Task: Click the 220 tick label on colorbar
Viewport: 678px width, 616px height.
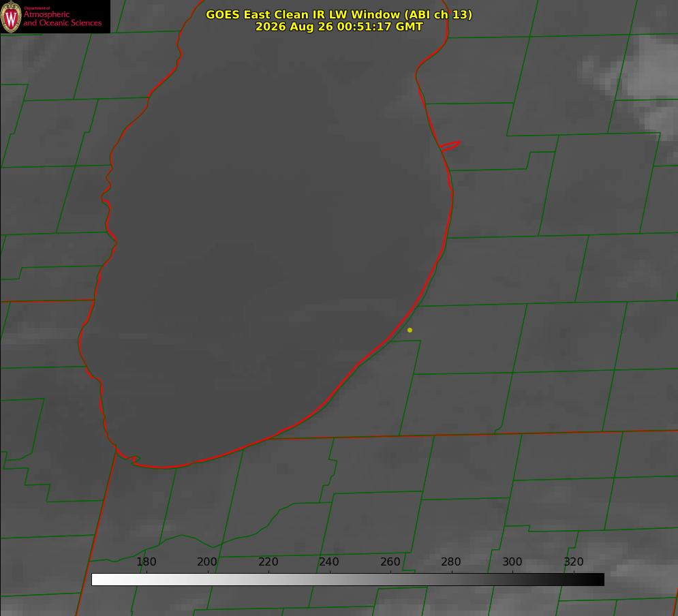Action: 268,561
